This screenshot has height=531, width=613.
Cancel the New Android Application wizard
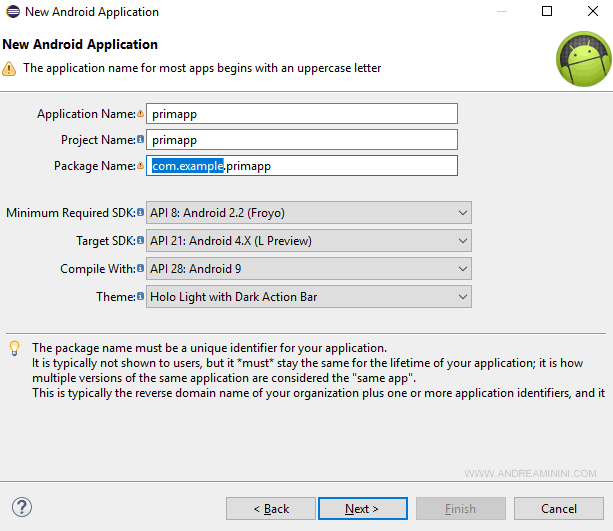click(x=559, y=508)
